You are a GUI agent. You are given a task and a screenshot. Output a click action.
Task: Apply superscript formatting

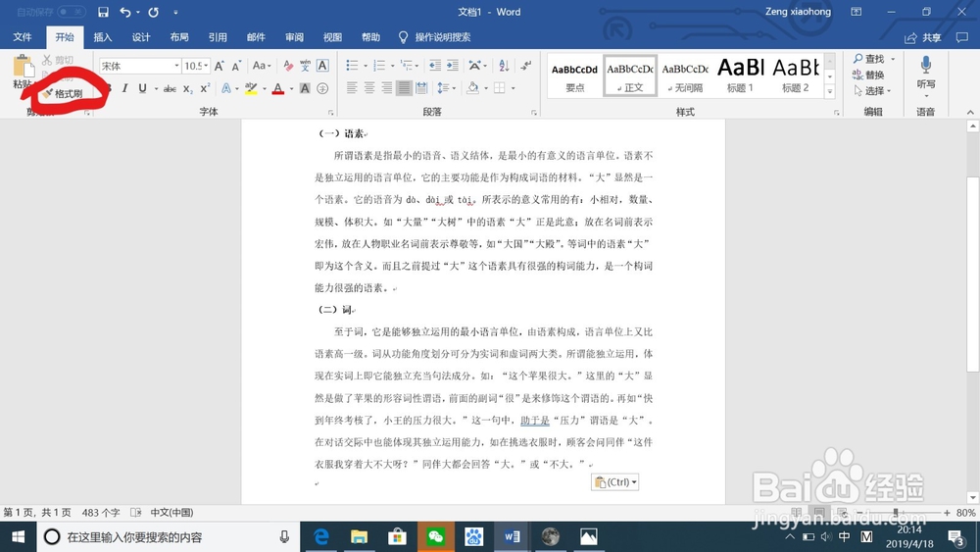pos(205,89)
